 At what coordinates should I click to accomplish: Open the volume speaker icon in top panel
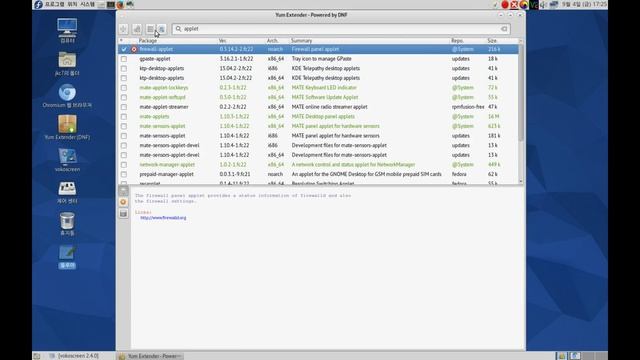[x=543, y=5]
